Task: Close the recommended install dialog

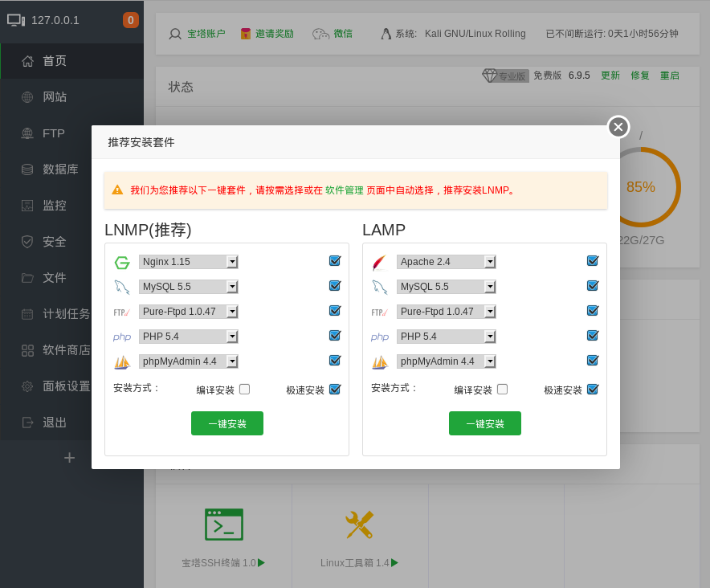Action: pos(618,127)
